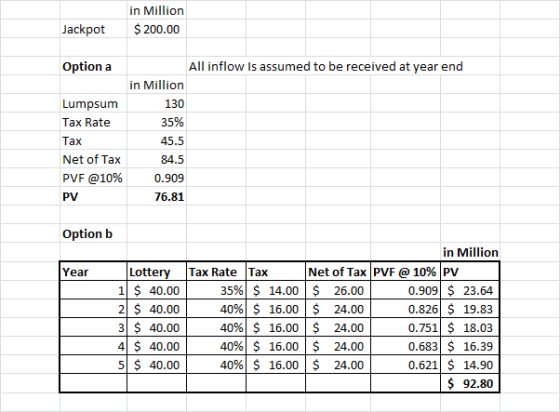Click the $ 200.00 jackpot value

156,29
